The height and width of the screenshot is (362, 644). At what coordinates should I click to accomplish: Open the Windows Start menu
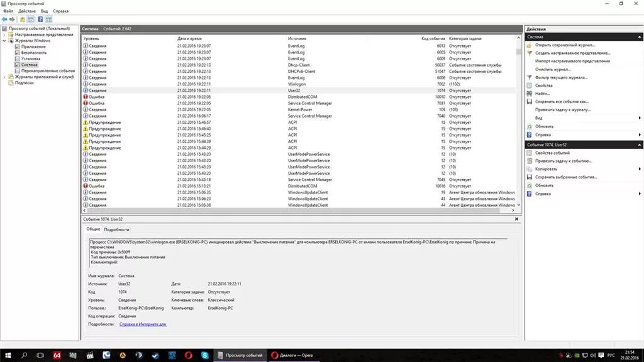8,355
